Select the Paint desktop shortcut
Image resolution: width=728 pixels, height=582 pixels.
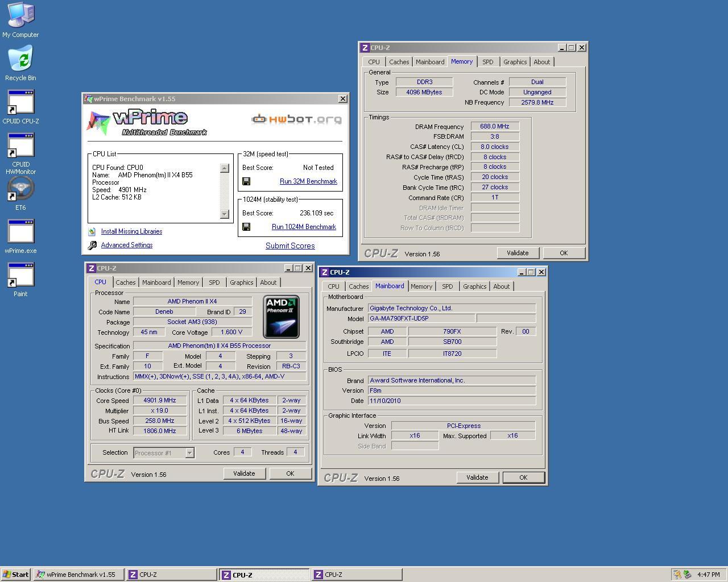click(x=20, y=280)
